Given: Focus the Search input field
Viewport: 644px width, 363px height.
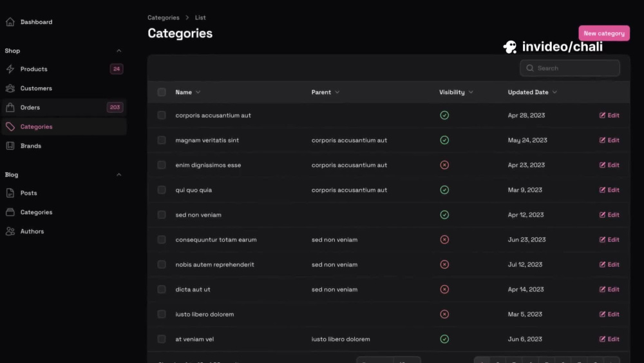Looking at the screenshot, I should pos(570,68).
